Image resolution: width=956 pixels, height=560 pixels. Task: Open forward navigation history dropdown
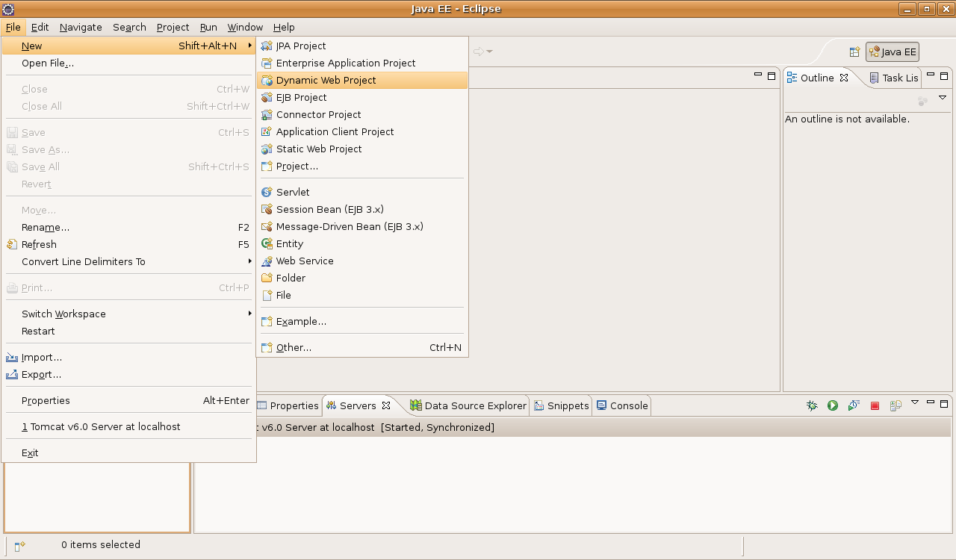(x=489, y=52)
